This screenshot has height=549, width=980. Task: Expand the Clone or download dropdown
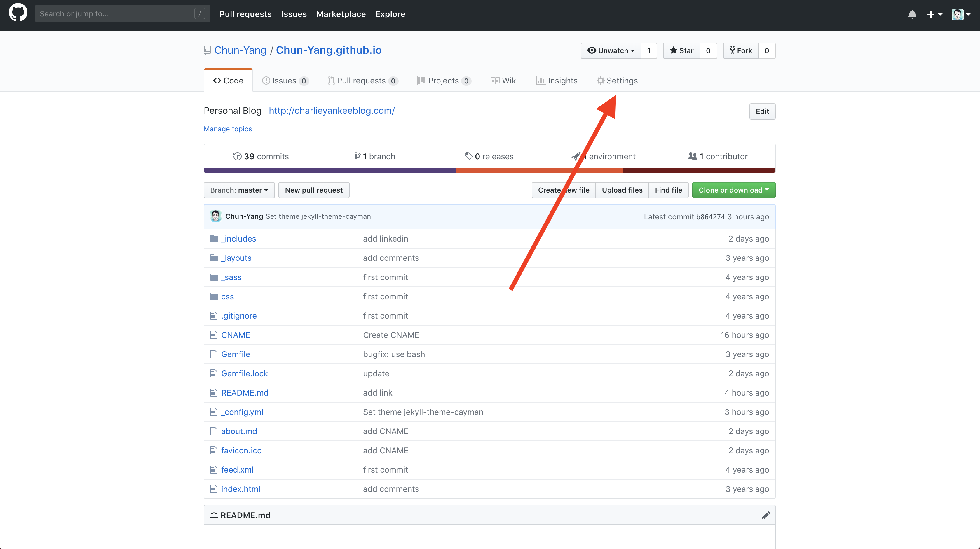click(733, 190)
